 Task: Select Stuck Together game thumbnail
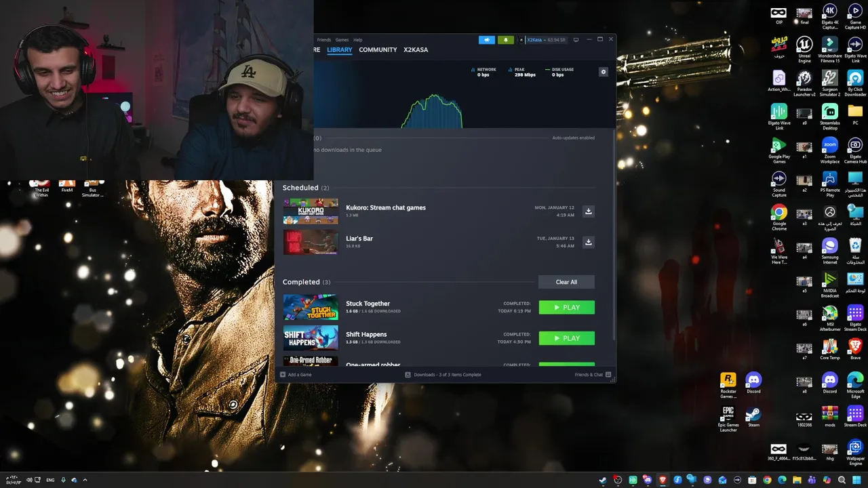[311, 308]
